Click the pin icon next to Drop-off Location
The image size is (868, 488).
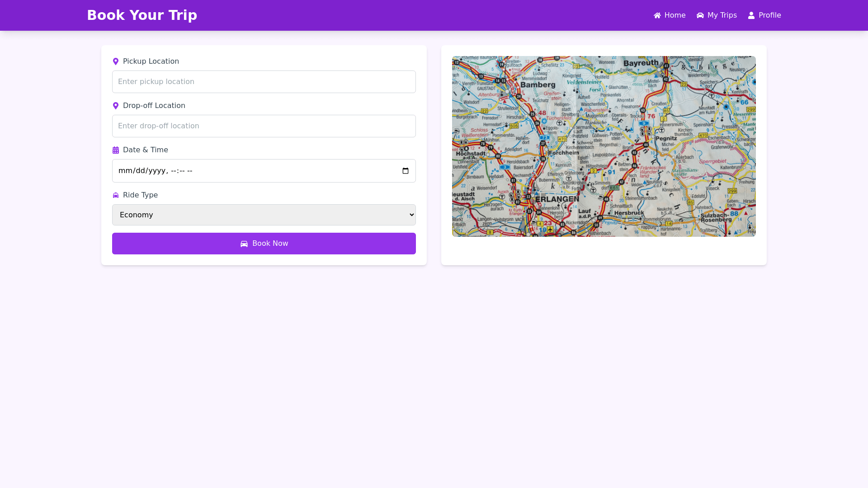(x=116, y=106)
